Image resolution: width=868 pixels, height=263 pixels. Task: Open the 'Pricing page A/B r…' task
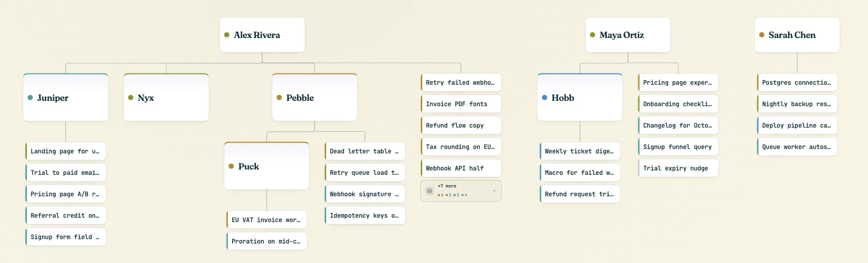[x=66, y=194]
